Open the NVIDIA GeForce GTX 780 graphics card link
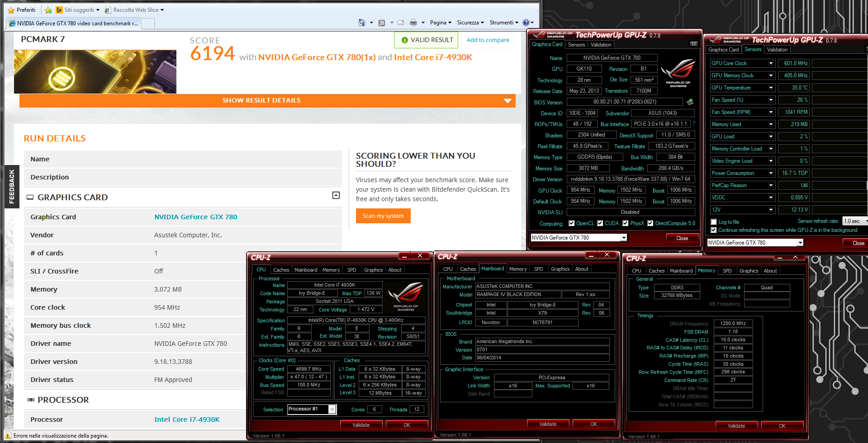 point(195,217)
